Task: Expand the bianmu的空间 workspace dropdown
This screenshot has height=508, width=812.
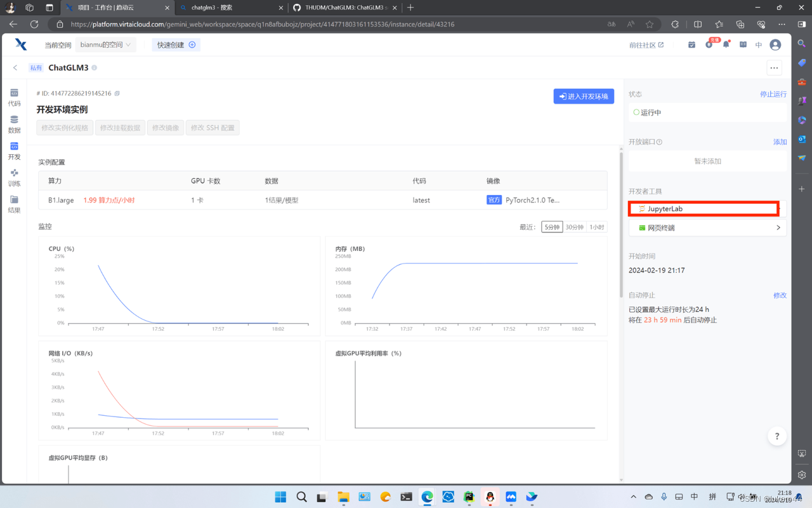Action: pyautogui.click(x=105, y=45)
